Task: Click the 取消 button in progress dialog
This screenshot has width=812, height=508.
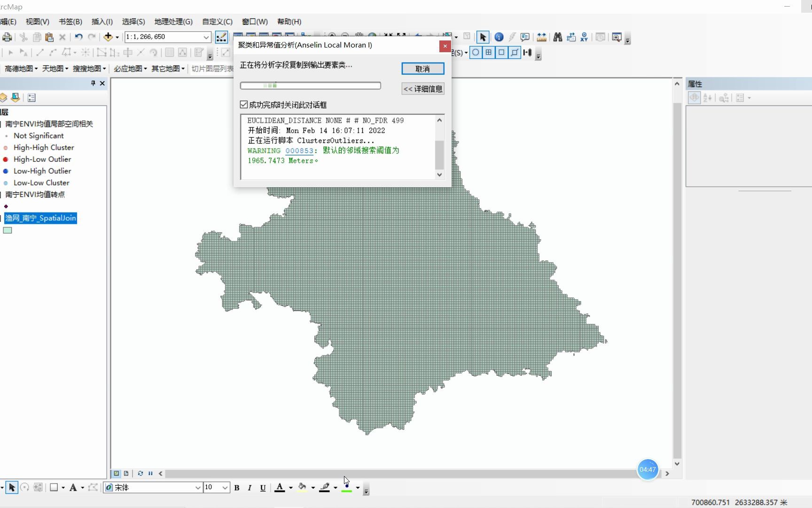Action: (x=422, y=69)
